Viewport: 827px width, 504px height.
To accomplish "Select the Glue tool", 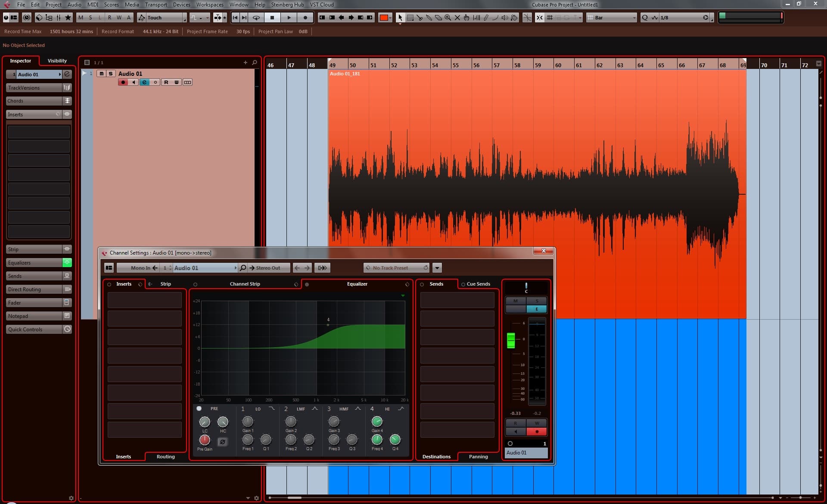I will (x=429, y=18).
